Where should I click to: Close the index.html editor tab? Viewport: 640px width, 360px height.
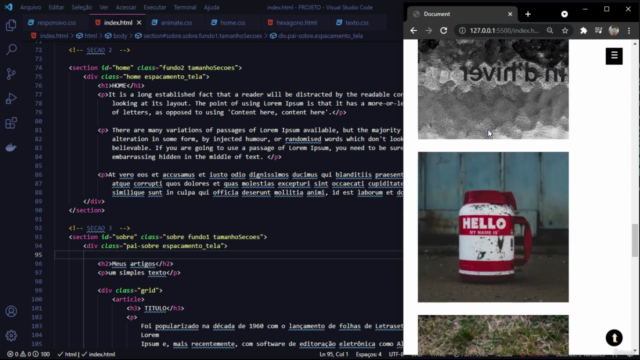click(139, 23)
